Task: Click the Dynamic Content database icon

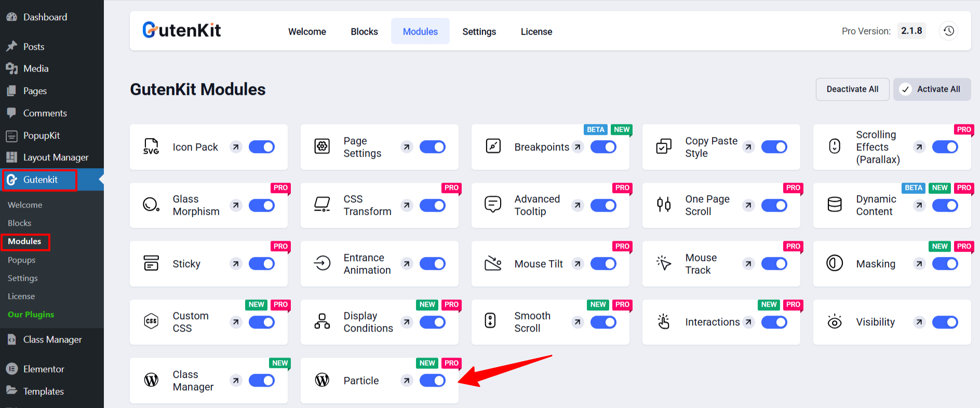Action: click(835, 205)
